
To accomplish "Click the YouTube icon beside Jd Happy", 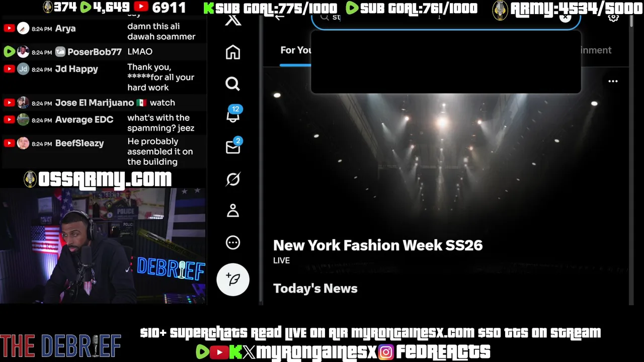I will click(x=9, y=69).
